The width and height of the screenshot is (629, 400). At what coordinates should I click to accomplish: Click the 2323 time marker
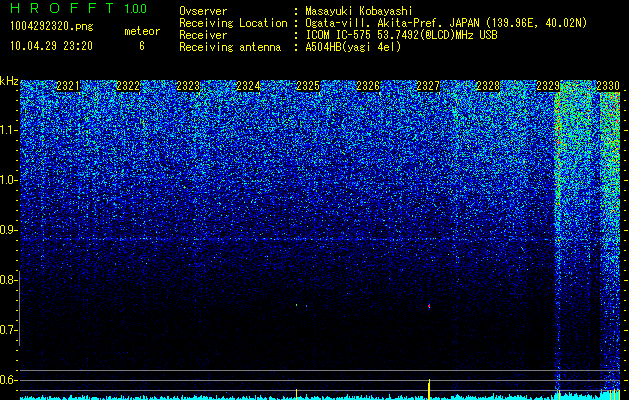tap(188, 86)
